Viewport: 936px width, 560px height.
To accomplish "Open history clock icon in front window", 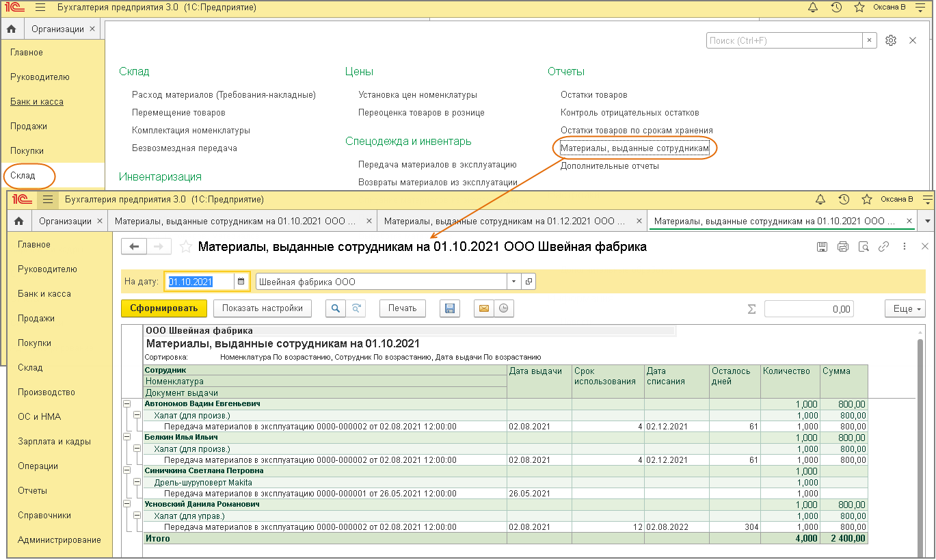I will [844, 200].
